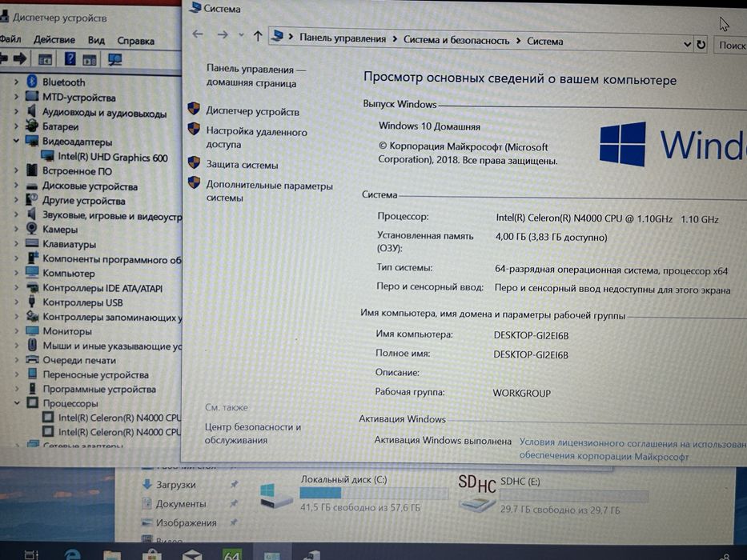Open address bar history dropdown arrow

click(687, 44)
